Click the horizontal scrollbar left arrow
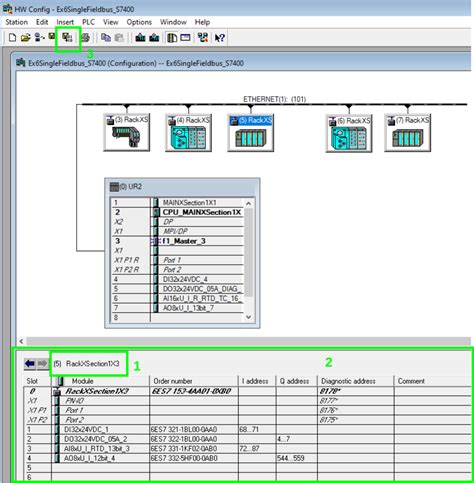 (x=21, y=341)
